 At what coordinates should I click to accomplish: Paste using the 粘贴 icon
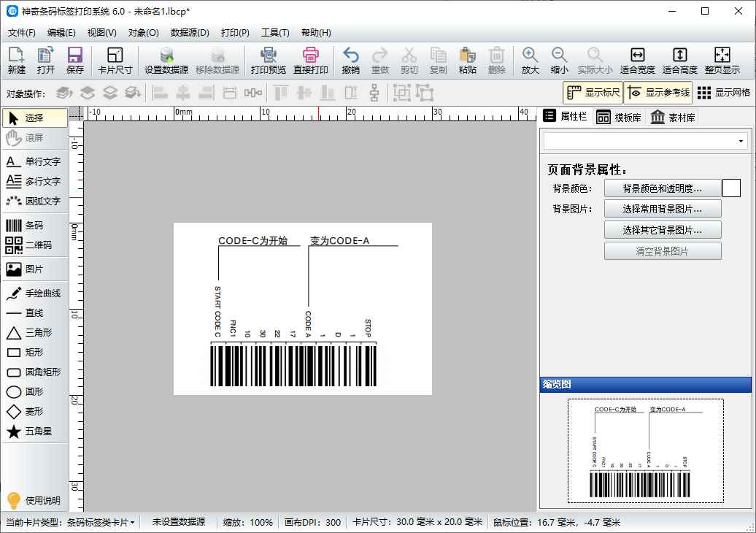point(467,61)
